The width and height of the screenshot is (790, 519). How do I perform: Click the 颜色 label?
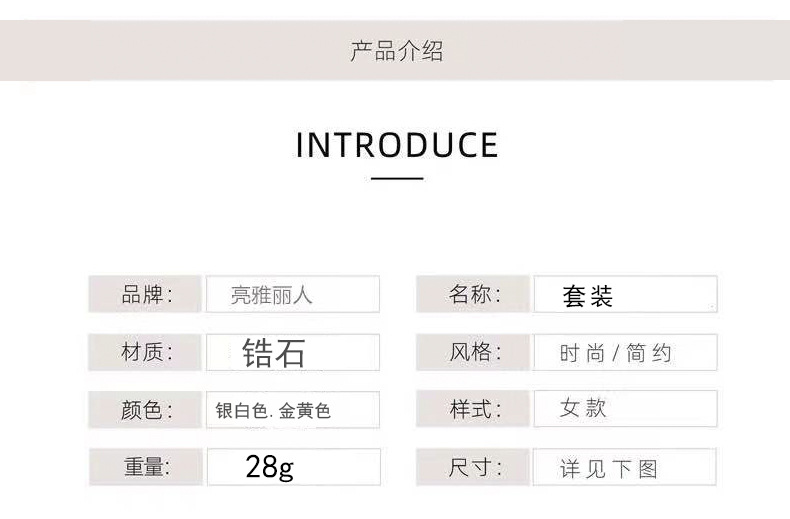147,410
